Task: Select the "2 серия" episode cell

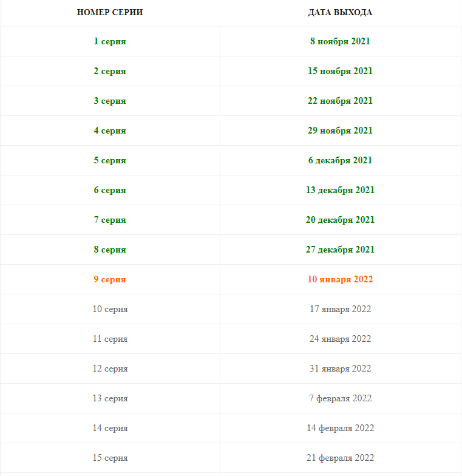Action: [x=110, y=71]
